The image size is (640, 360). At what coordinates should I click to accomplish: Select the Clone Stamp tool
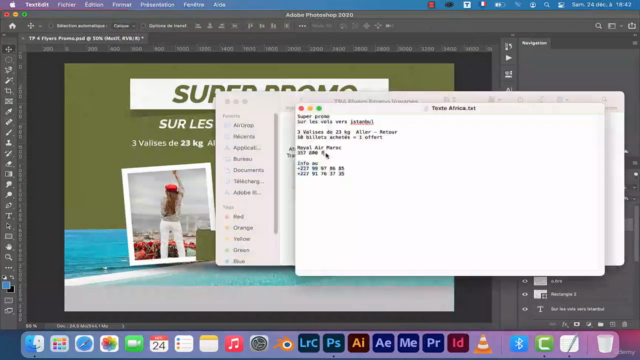click(x=9, y=143)
